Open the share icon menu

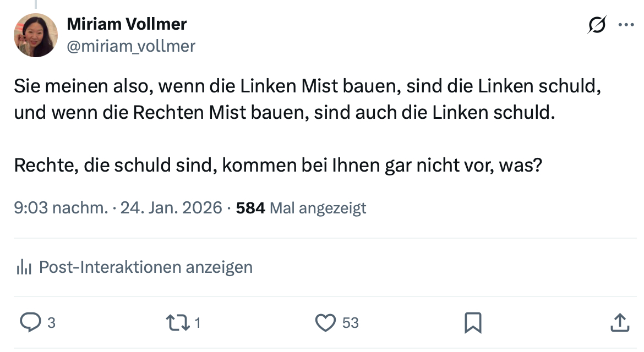tap(620, 322)
